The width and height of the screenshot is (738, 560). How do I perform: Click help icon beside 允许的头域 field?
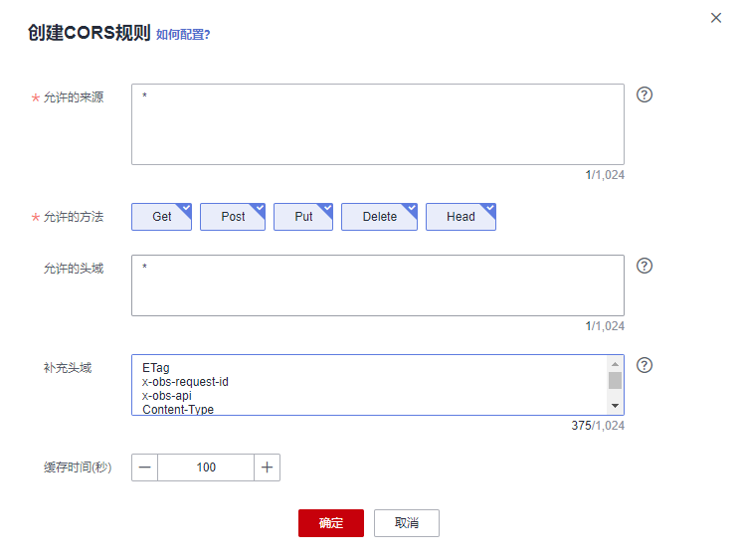click(644, 266)
